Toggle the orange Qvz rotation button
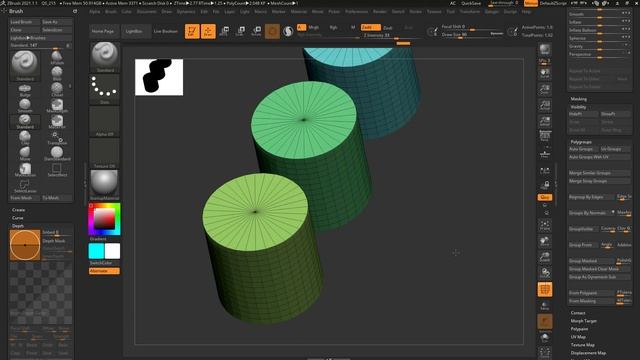Image resolution: width=640 pixels, height=360 pixels. coord(544,197)
